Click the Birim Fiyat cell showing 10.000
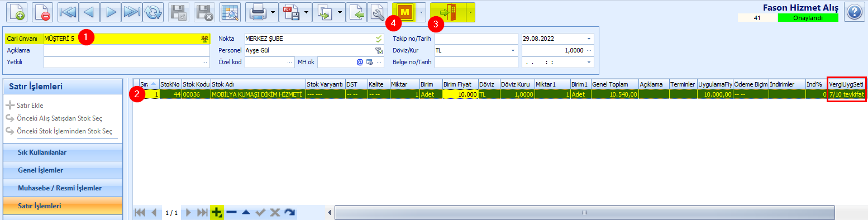 click(x=460, y=94)
